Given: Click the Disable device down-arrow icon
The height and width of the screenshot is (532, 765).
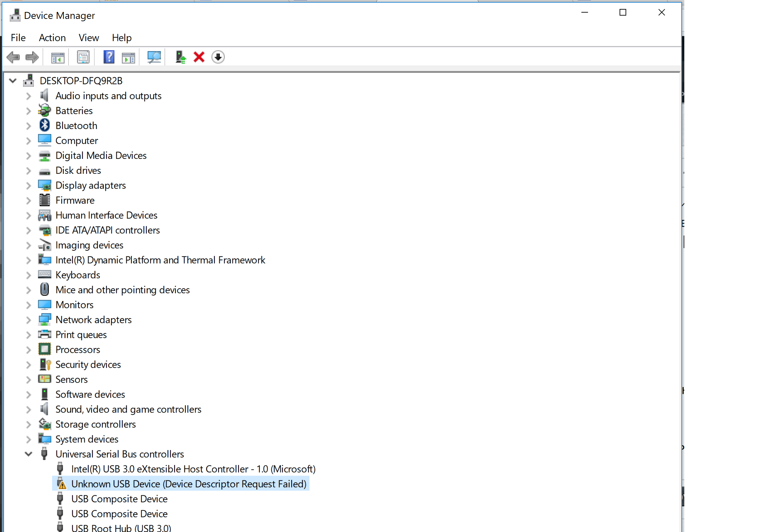Looking at the screenshot, I should coord(218,57).
